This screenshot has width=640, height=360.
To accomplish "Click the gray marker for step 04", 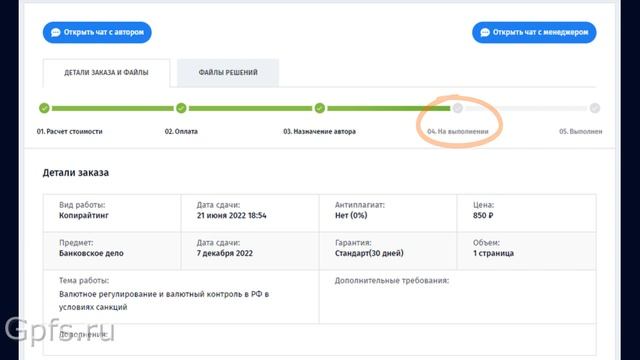I will click(x=458, y=108).
